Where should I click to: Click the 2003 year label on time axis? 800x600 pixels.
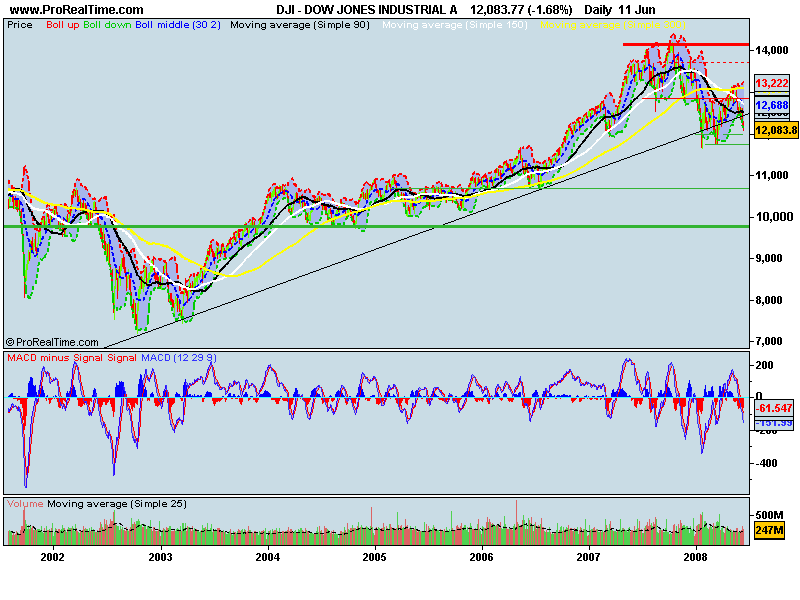(160, 557)
